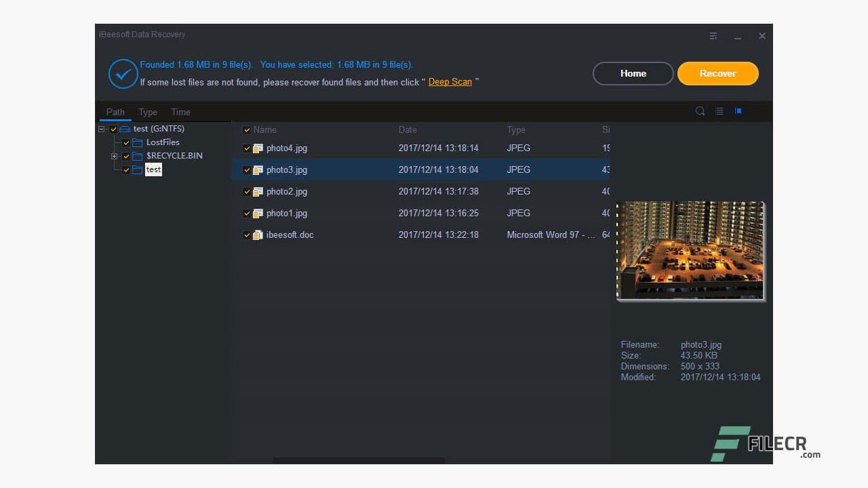Click the document icon beside ibeesoft.doc

pyautogui.click(x=258, y=235)
